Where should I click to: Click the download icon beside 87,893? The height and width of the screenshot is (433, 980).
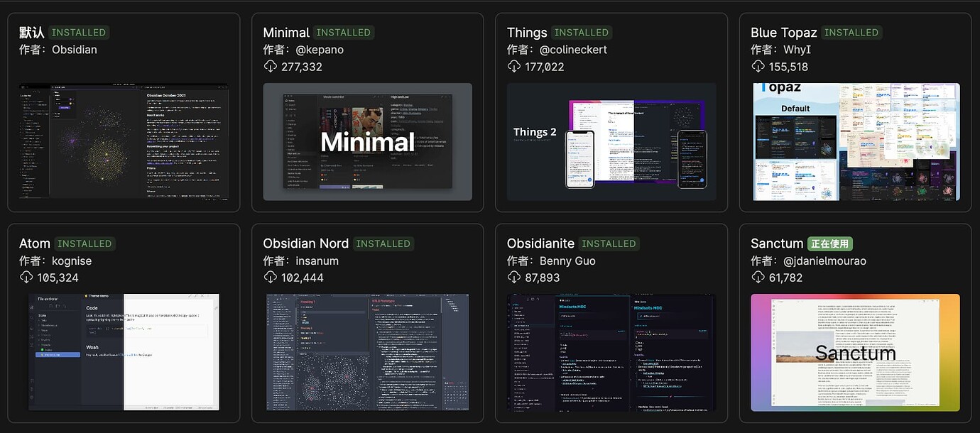pos(514,278)
